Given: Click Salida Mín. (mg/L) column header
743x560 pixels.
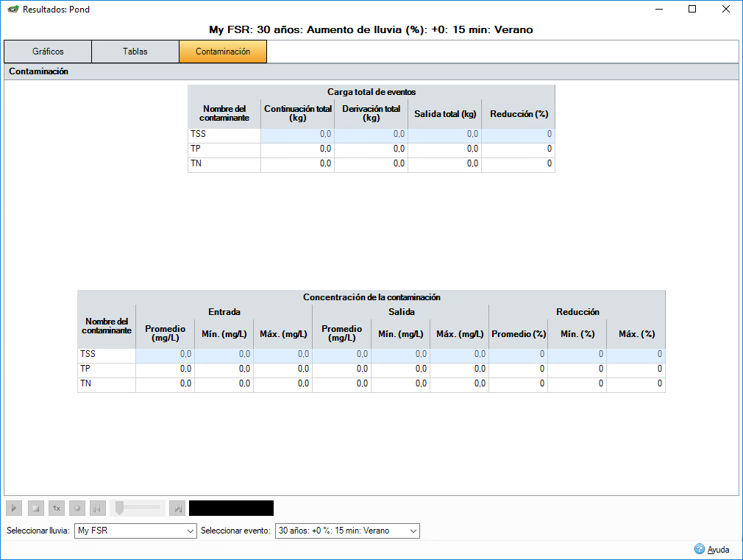Looking at the screenshot, I should [400, 334].
